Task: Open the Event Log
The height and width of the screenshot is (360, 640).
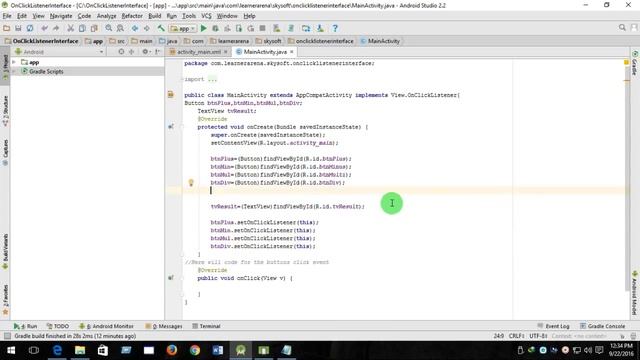Action: click(x=553, y=326)
